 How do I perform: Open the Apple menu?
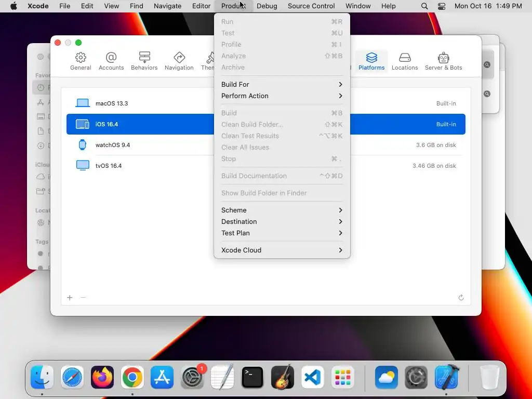click(x=14, y=6)
